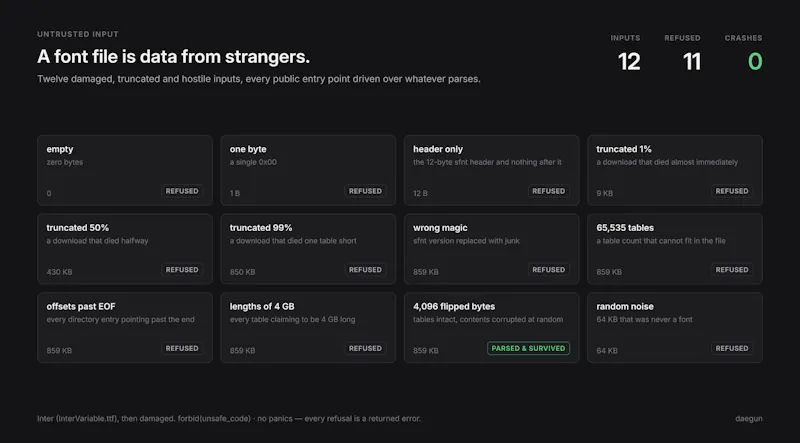The image size is (800, 443).
Task: Click the 4,096 flipped bytes title
Action: click(454, 306)
